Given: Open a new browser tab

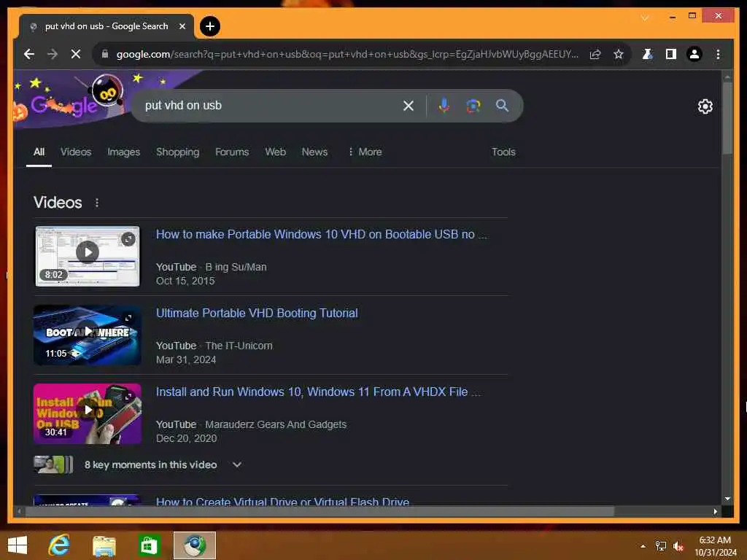Looking at the screenshot, I should pyautogui.click(x=209, y=26).
